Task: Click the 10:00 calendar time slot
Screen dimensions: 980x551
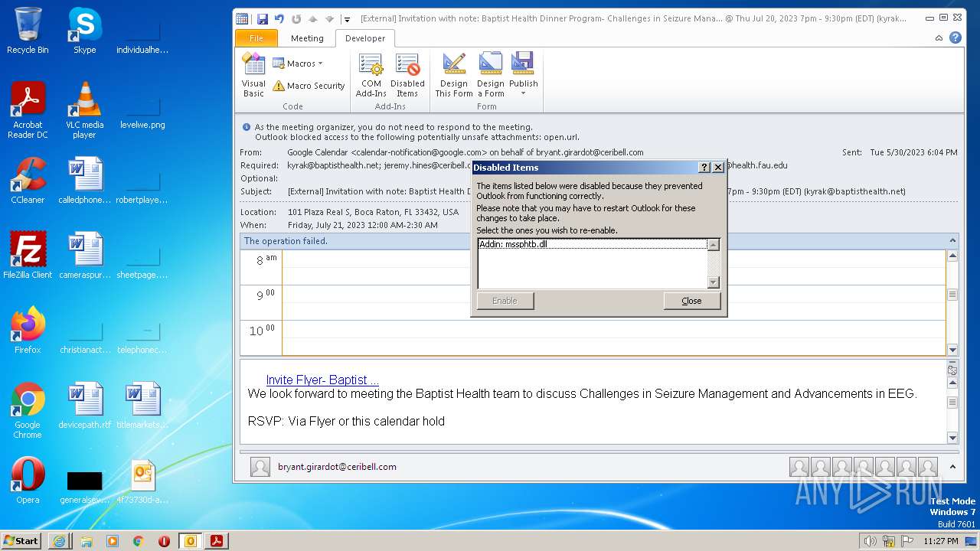Action: pyautogui.click(x=614, y=337)
